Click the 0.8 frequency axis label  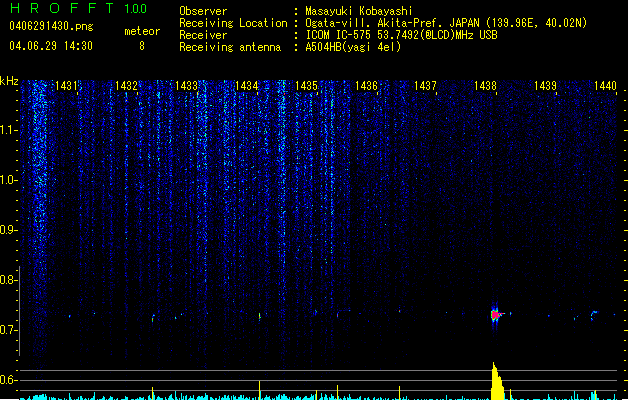[x=8, y=280]
